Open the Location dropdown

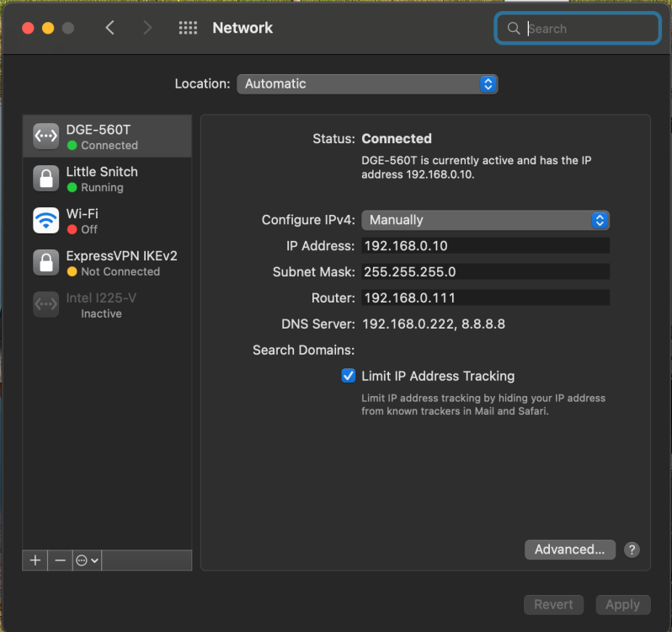tap(367, 83)
